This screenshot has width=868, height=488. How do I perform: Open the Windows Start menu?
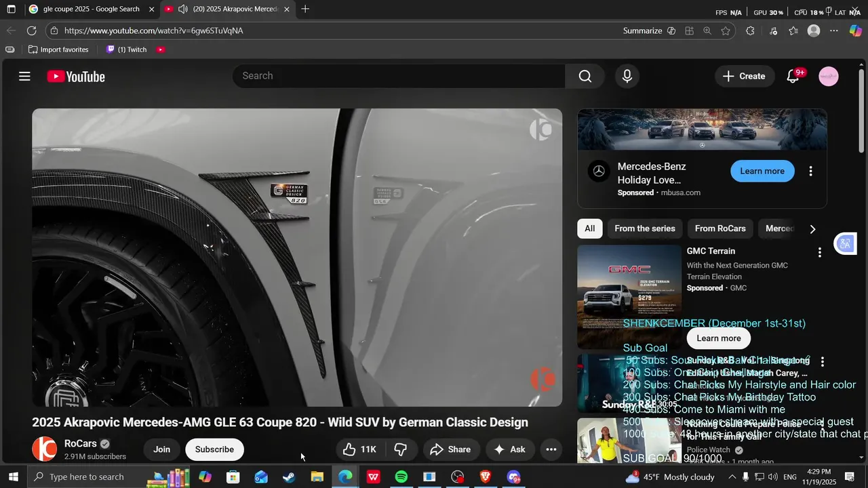point(13,477)
